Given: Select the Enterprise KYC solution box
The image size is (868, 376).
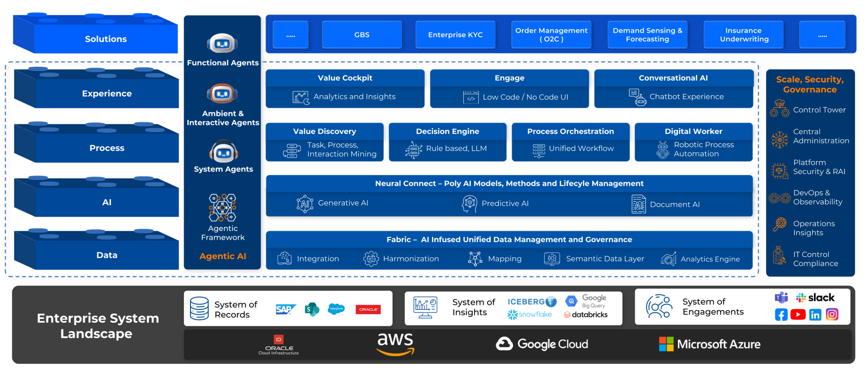Looking at the screenshot, I should 455,35.
